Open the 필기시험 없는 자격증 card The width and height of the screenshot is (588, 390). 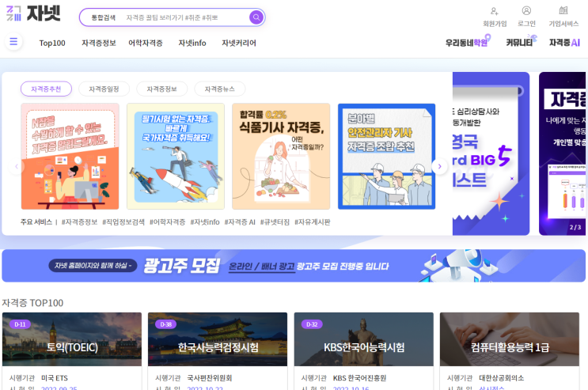(x=176, y=157)
